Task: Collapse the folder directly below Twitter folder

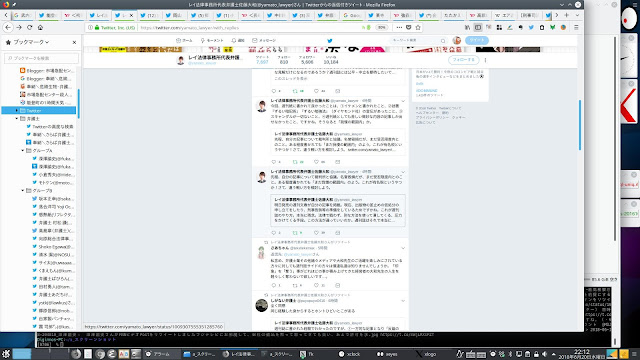Action: tap(17, 119)
